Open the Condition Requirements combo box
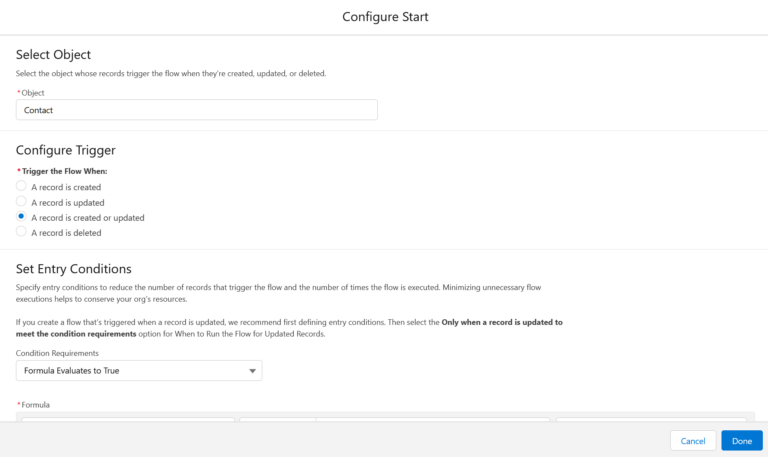The image size is (768, 457). (139, 371)
